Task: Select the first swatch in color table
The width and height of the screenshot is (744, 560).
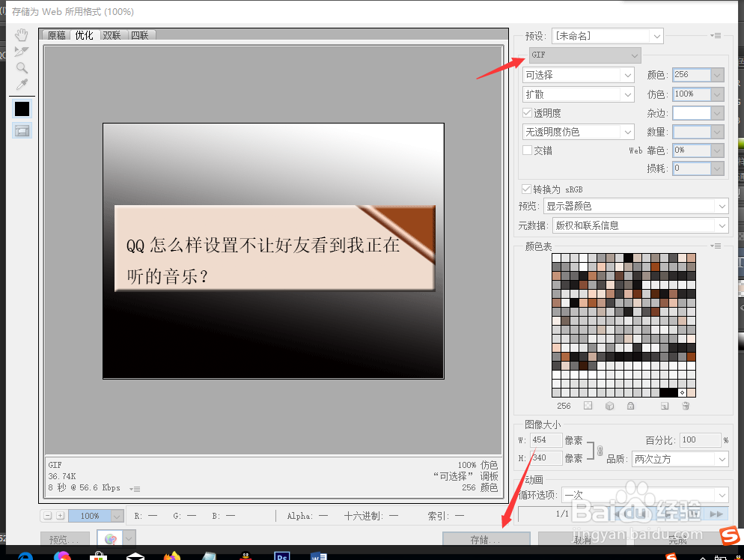Action: click(556, 258)
